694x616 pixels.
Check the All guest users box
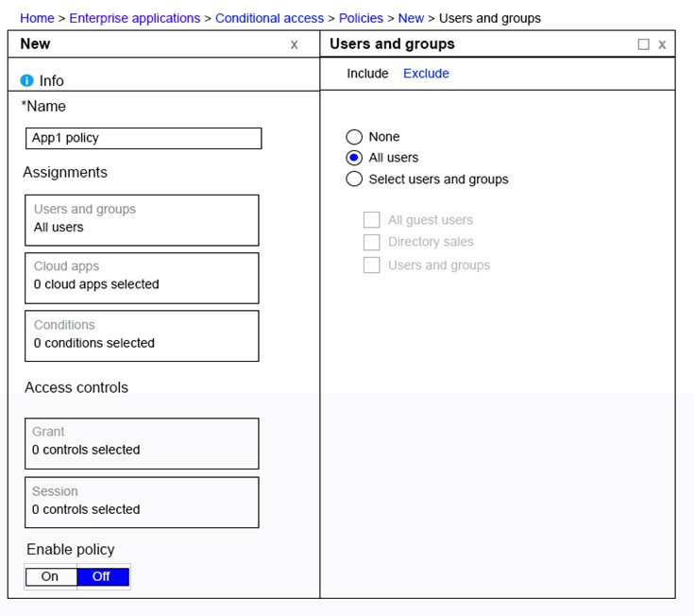coord(372,219)
